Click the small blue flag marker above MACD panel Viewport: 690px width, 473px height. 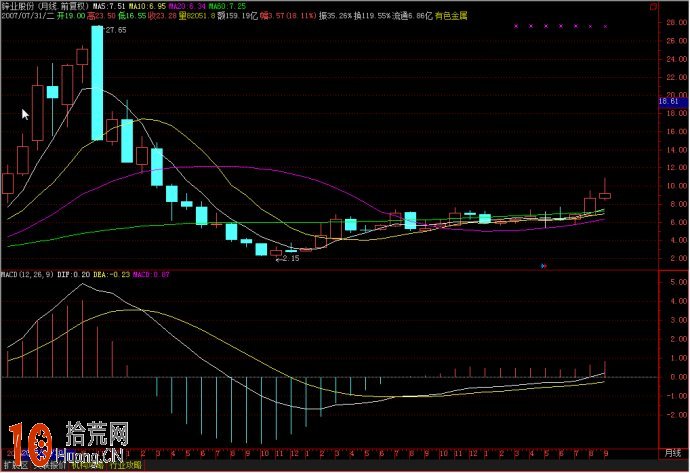pyautogui.click(x=542, y=266)
